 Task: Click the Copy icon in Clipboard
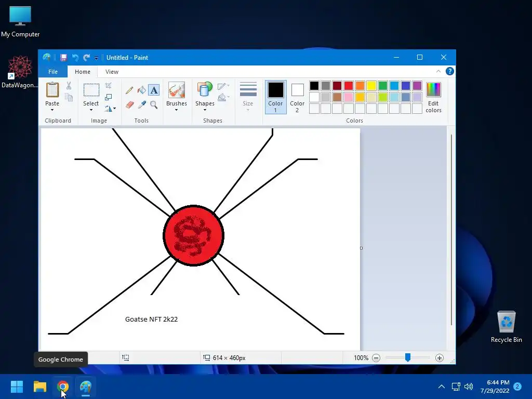[69, 97]
